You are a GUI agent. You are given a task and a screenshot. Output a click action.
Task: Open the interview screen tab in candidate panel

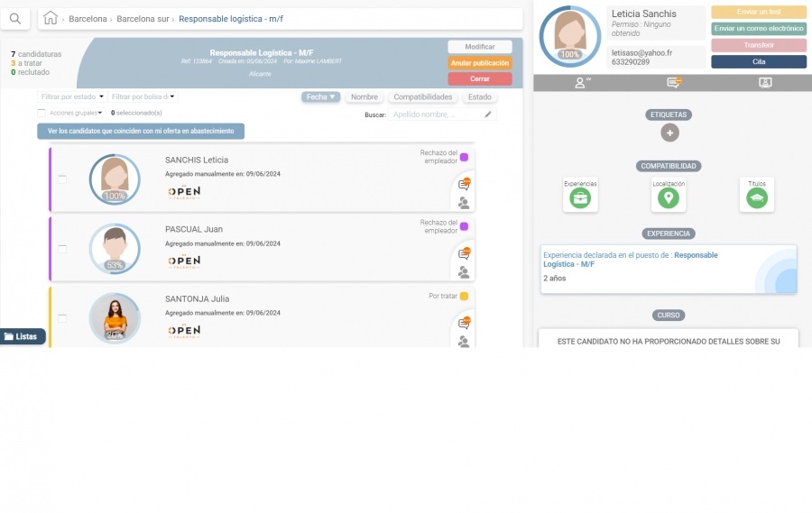click(765, 82)
